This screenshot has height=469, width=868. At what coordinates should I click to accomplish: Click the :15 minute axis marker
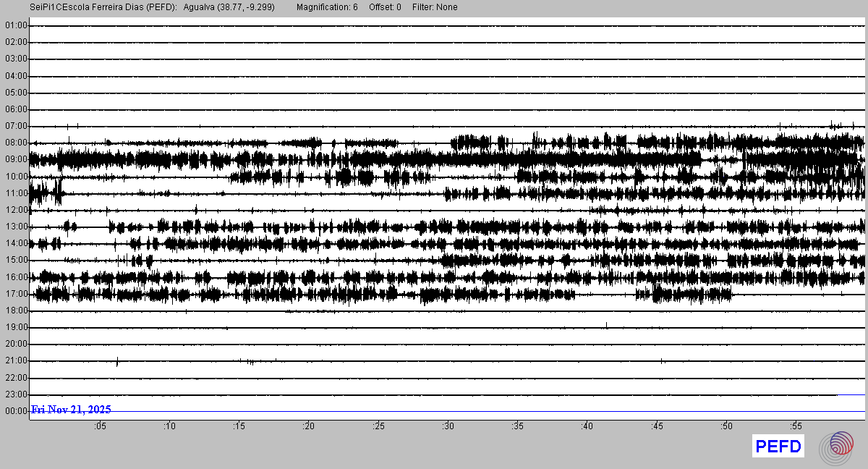(x=239, y=426)
